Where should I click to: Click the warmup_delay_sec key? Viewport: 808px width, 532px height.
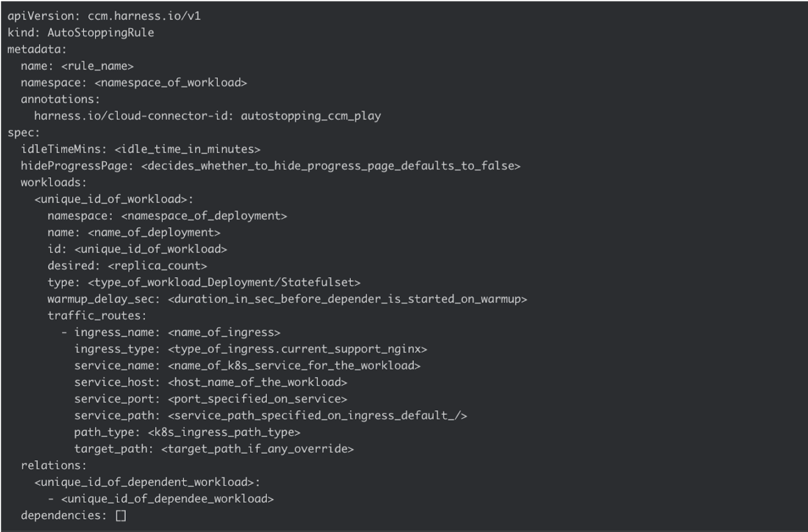pyautogui.click(x=104, y=299)
